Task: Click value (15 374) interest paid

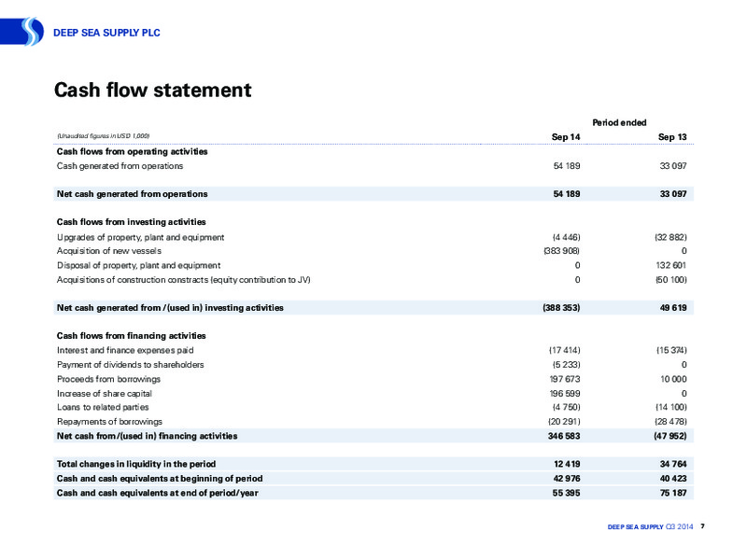Action: [671, 351]
